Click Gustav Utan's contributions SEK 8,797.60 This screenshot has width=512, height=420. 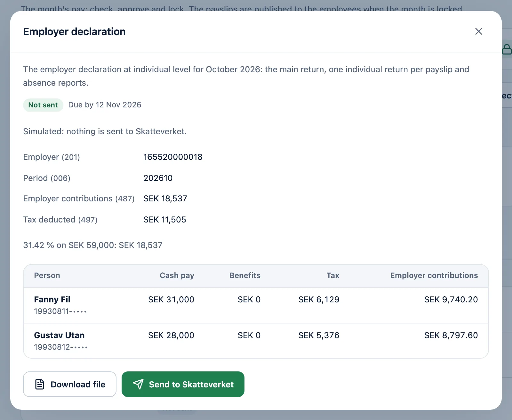[x=451, y=335]
